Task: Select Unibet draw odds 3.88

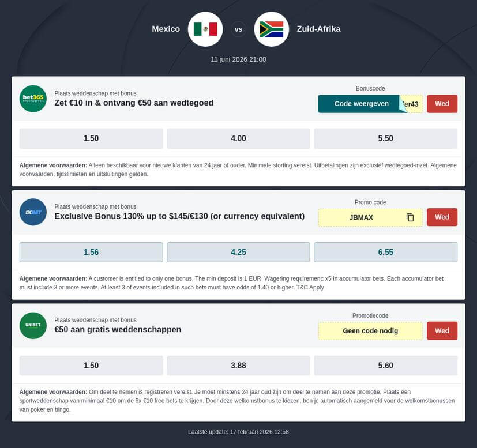Action: 238,366
